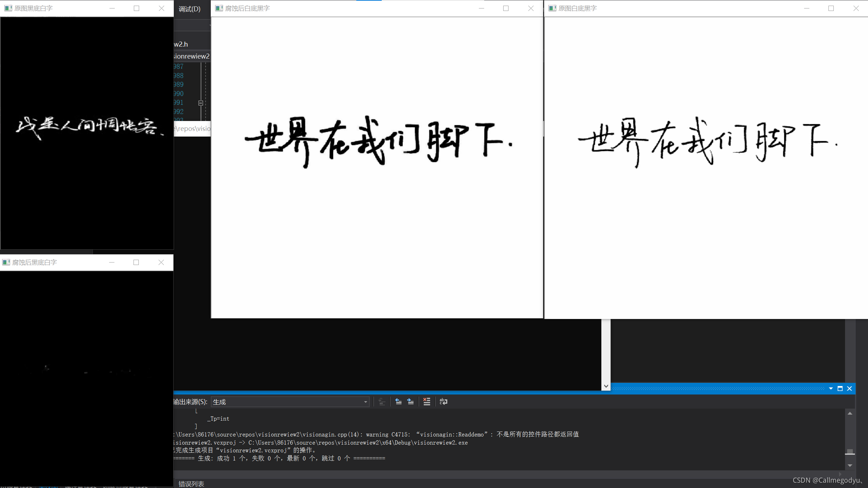This screenshot has height=488, width=868.
Task: Close the output panel with blue header X
Action: point(850,388)
